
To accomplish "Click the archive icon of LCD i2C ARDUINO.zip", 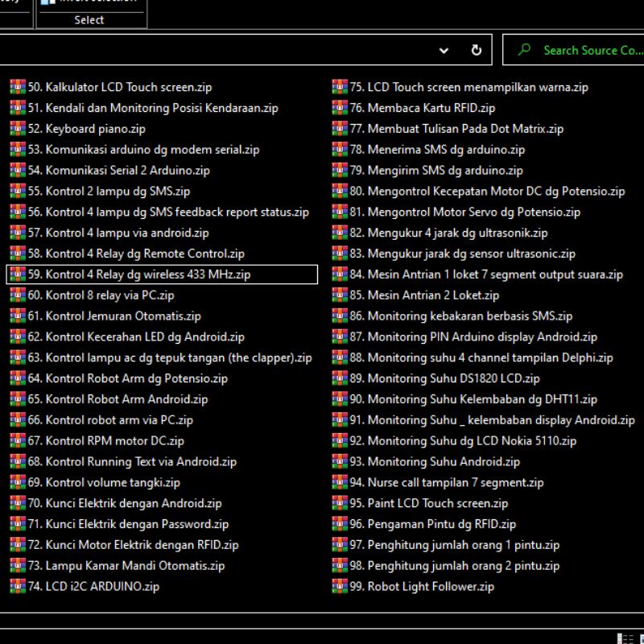I will point(18,587).
